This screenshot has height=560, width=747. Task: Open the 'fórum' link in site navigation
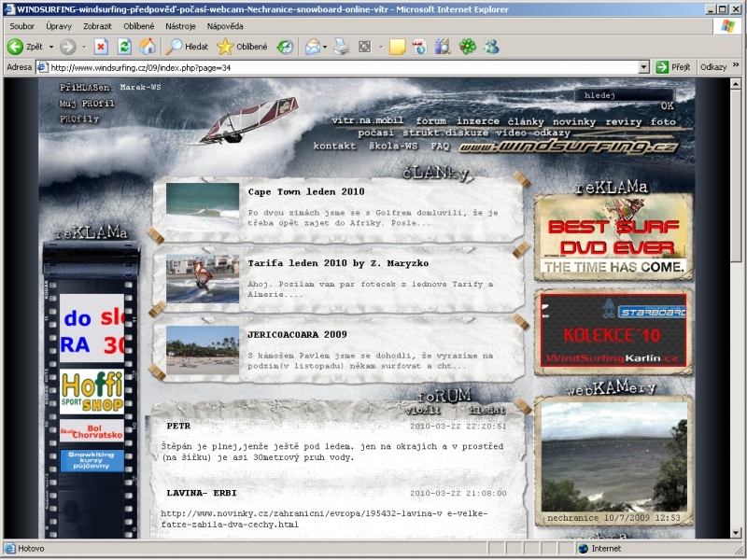click(430, 121)
